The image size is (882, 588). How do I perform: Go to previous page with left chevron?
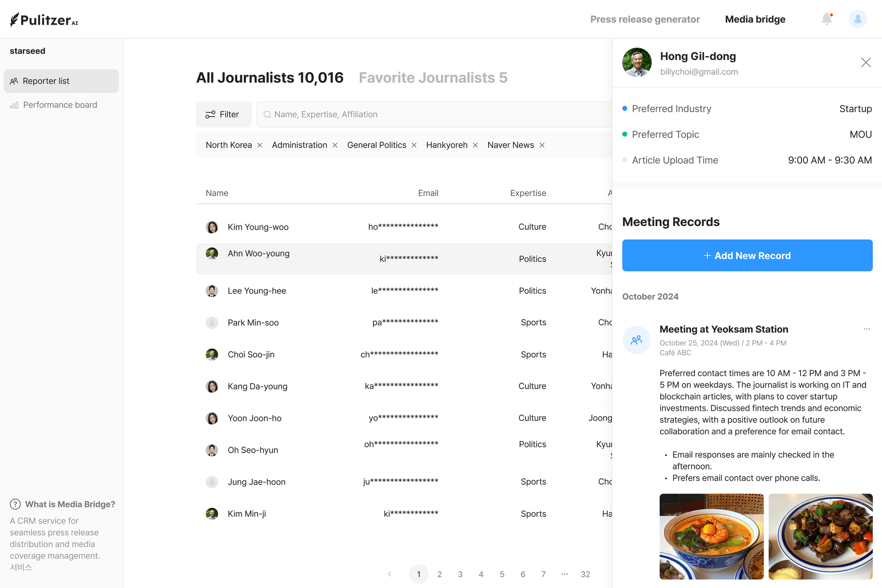point(389,574)
